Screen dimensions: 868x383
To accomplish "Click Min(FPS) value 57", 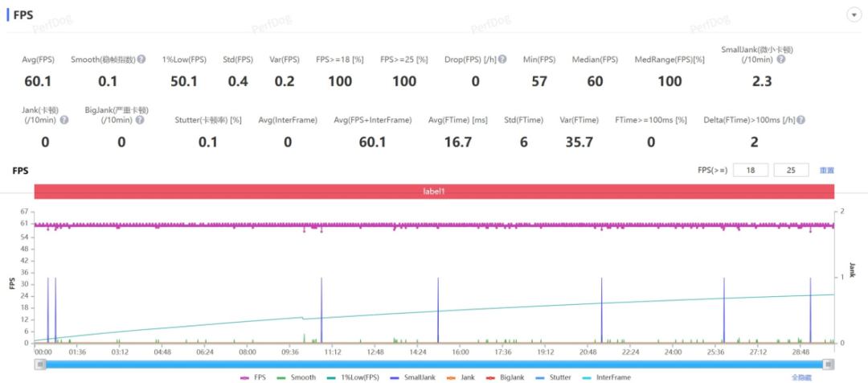I will (x=539, y=81).
